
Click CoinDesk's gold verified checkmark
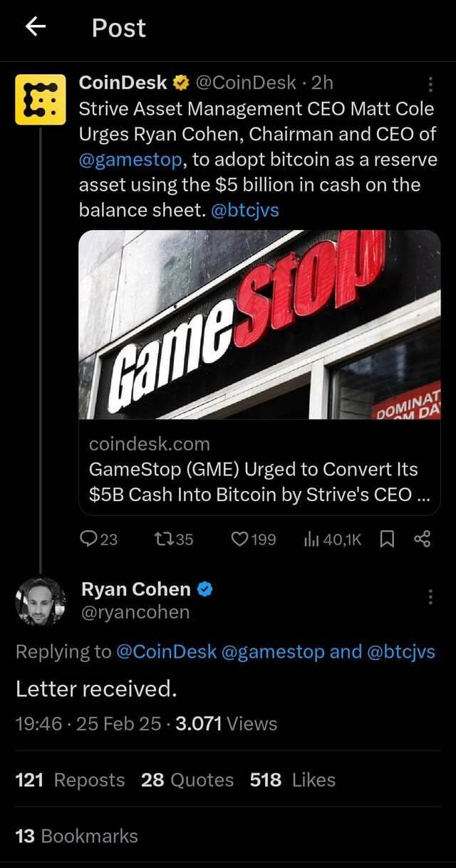click(x=180, y=82)
